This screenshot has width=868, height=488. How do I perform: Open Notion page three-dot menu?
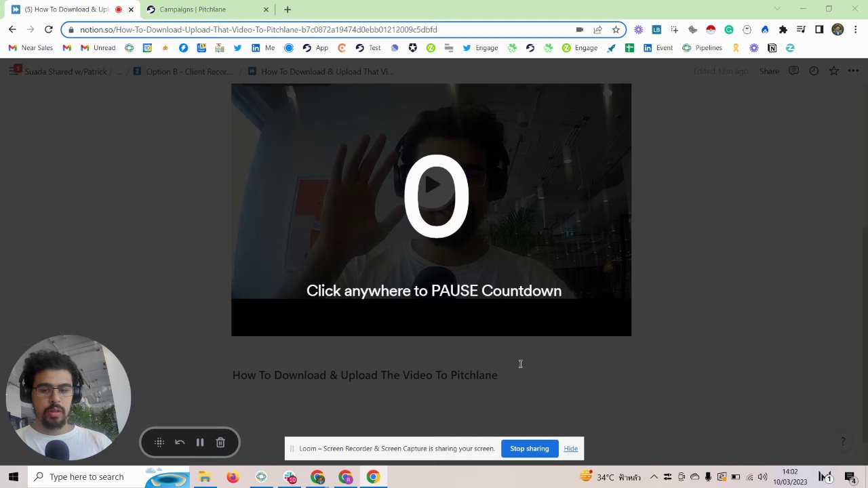coord(853,71)
